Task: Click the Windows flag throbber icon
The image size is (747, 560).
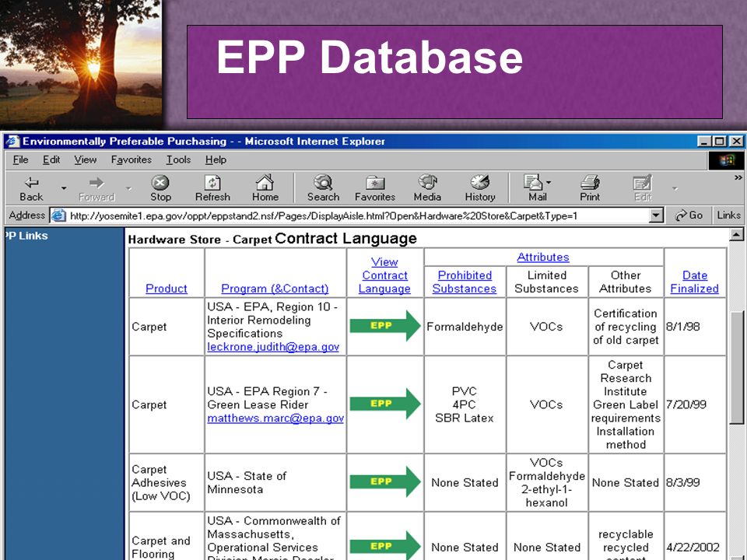Action: [x=727, y=160]
